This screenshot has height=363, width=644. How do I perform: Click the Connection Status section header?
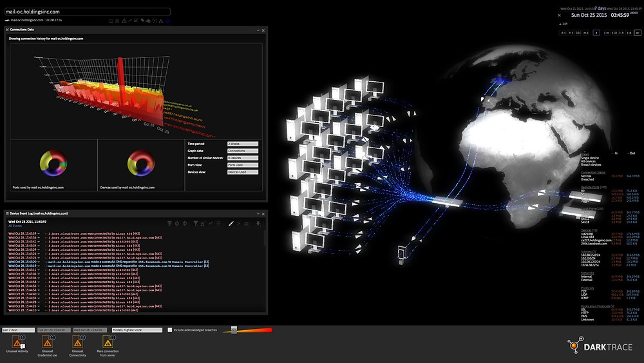(x=593, y=172)
